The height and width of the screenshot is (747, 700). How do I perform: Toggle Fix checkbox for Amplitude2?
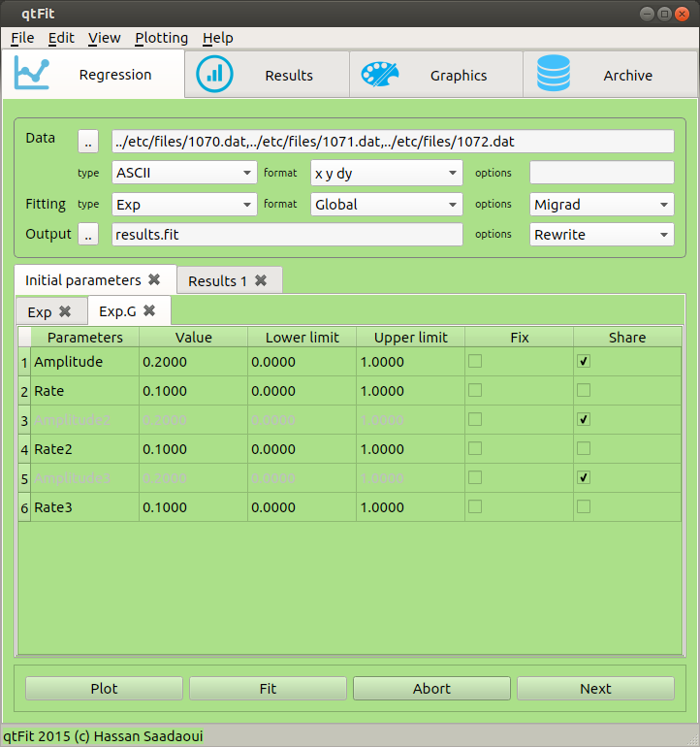(x=475, y=419)
